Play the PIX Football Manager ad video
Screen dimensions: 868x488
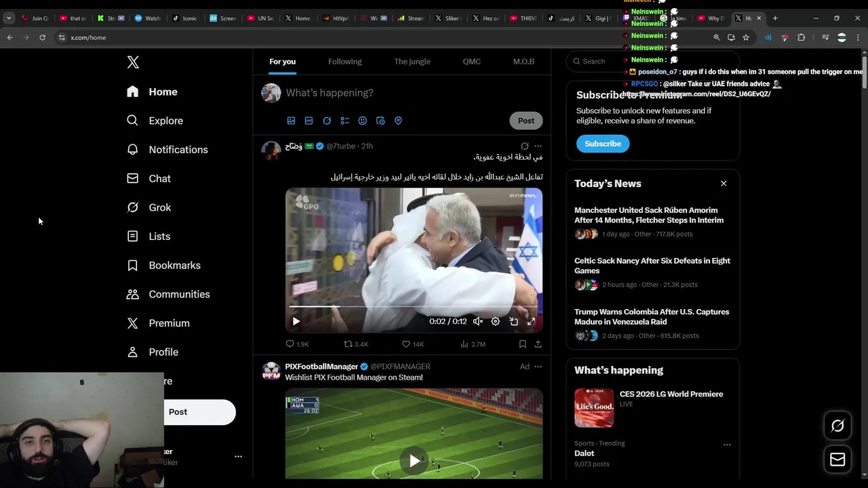[414, 461]
